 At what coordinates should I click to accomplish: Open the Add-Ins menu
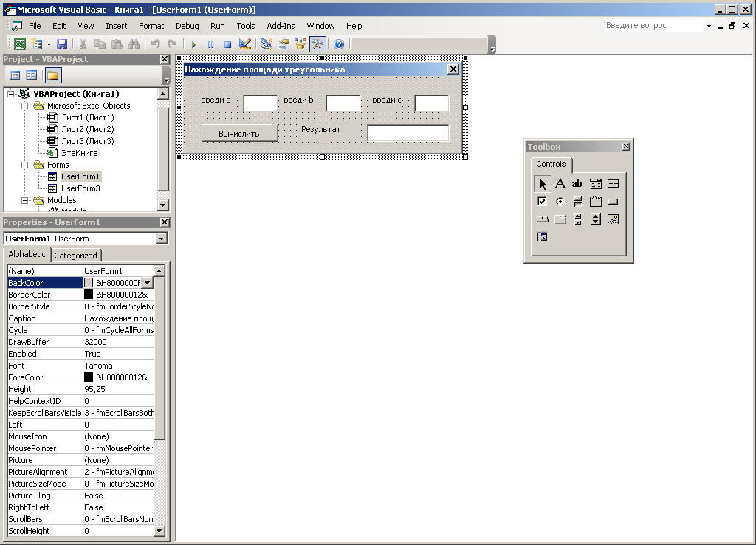(x=281, y=26)
